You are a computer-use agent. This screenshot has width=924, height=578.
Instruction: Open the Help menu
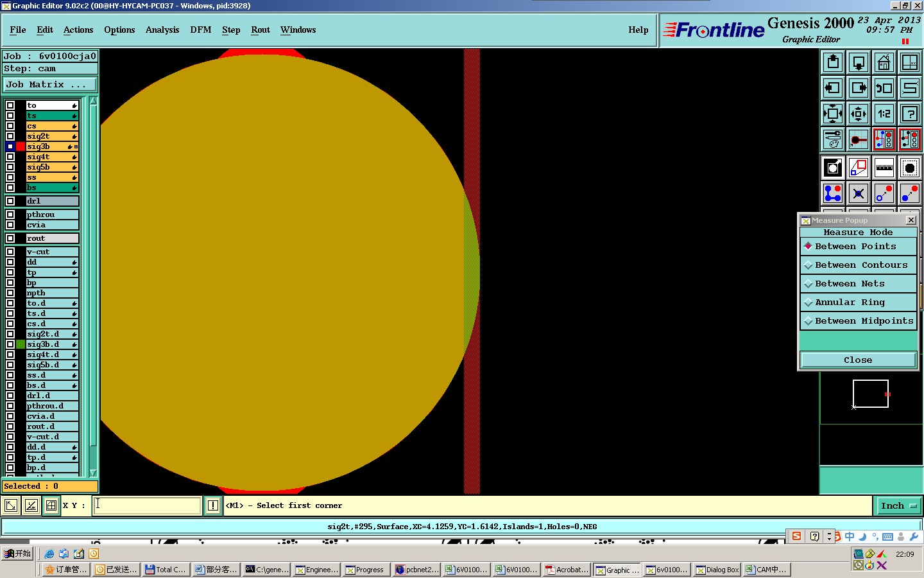click(x=638, y=30)
